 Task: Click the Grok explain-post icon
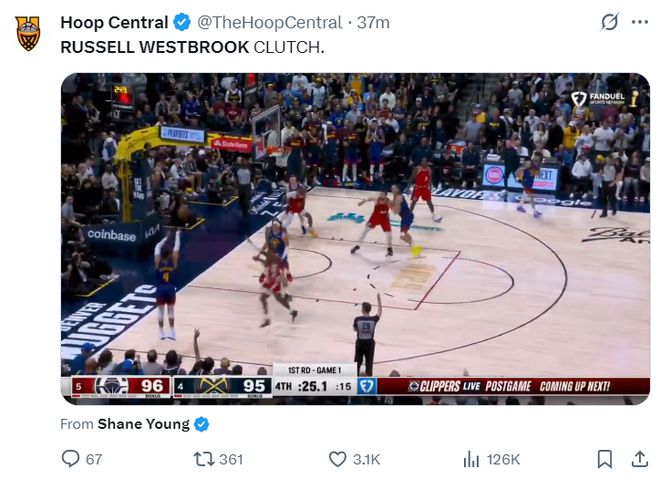(609, 22)
